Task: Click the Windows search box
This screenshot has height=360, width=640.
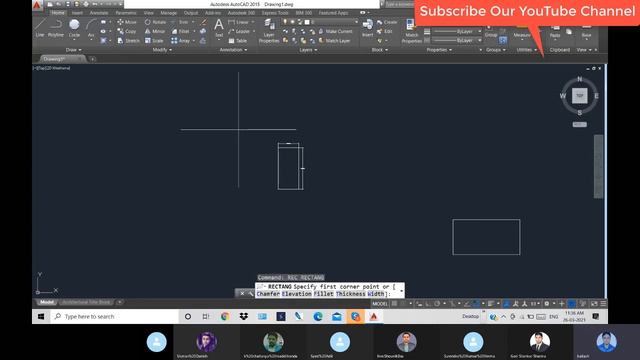Action: [114, 316]
